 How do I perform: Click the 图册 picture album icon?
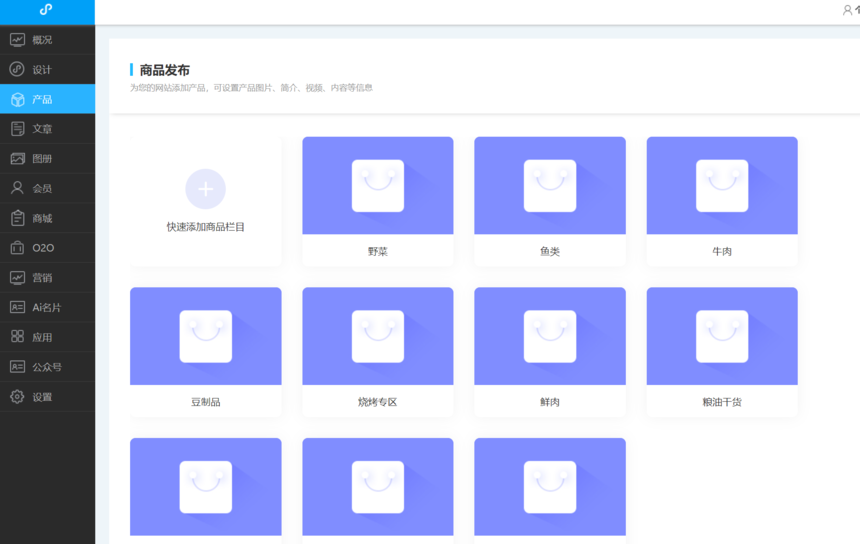click(18, 158)
